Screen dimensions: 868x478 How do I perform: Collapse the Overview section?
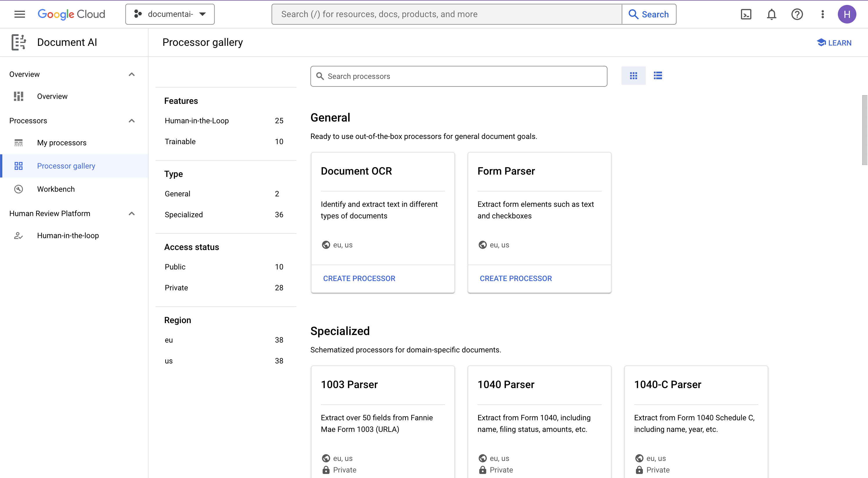[x=132, y=74]
